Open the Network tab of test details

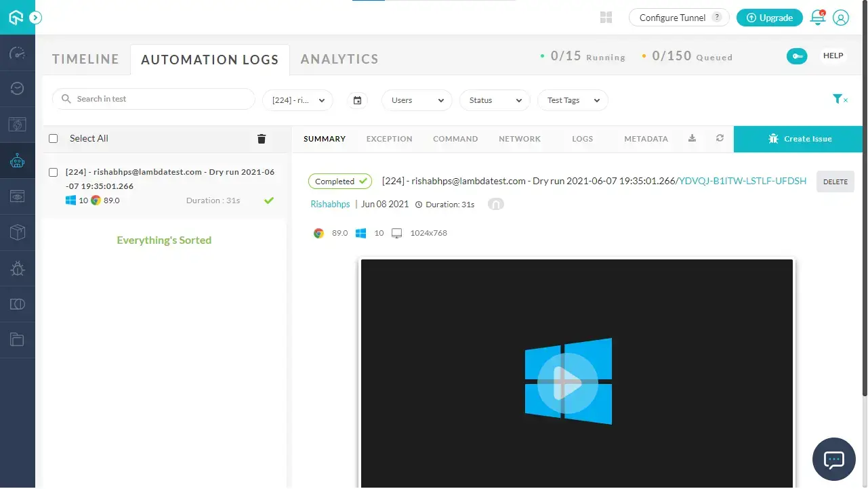[519, 138]
